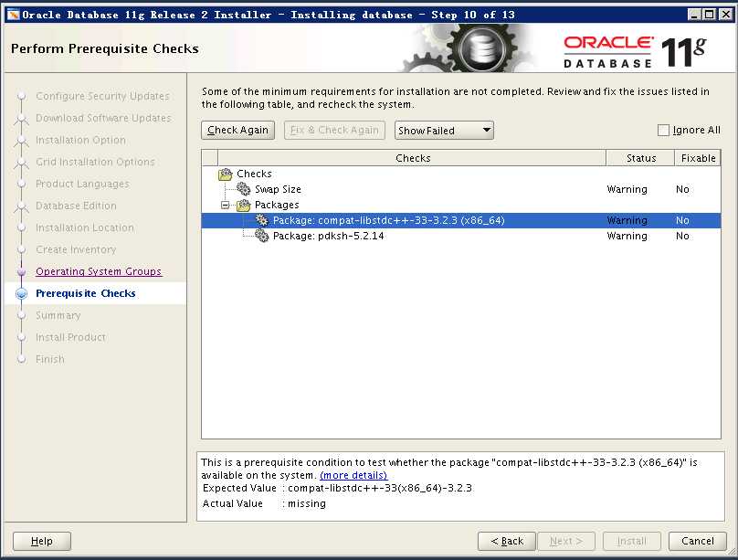Click the Installation Option step
The image size is (738, 560).
pyautogui.click(x=81, y=141)
